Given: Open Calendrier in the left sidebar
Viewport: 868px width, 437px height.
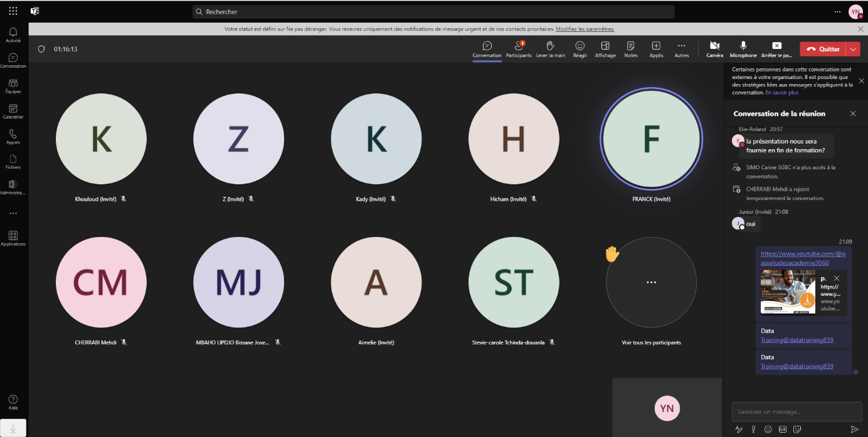Looking at the screenshot, I should click(13, 111).
